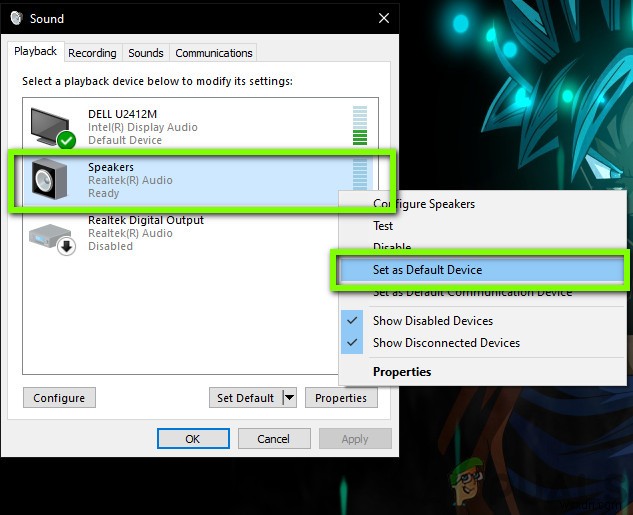The image size is (633, 515).
Task: Switch to the Recording tab
Action: (x=92, y=53)
